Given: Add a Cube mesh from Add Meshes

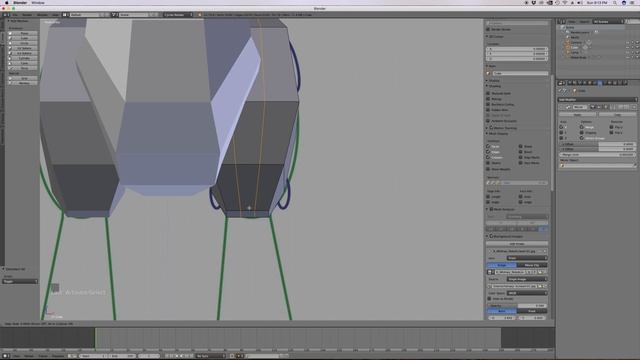Looking at the screenshot, I should click(24, 38).
